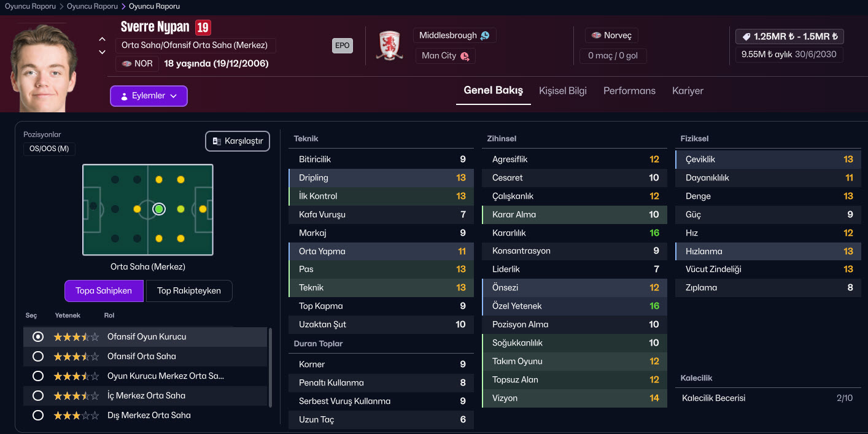
Task: Select the Dış Merkez Orta Saha radio
Action: [38, 416]
